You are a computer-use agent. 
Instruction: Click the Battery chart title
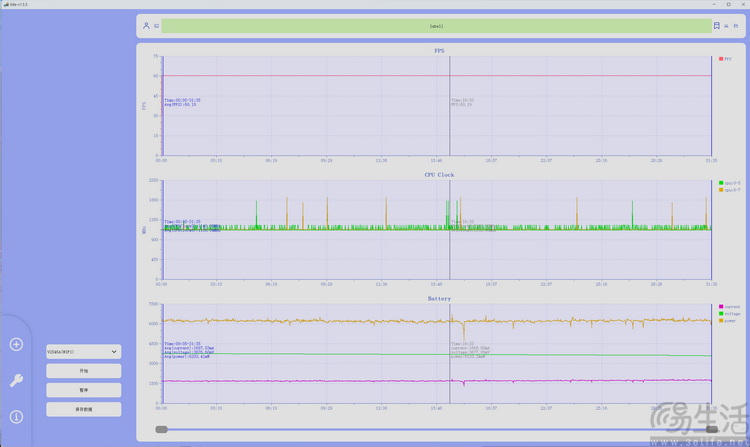click(439, 299)
